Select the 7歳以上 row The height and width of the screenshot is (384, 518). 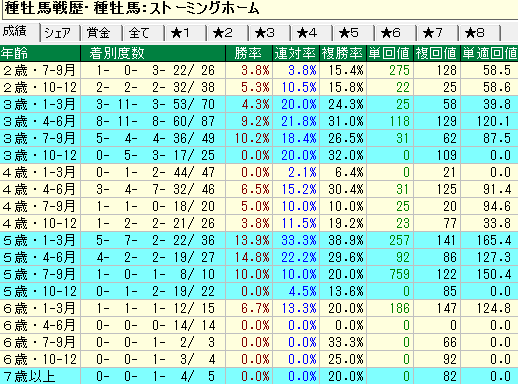coord(259,376)
